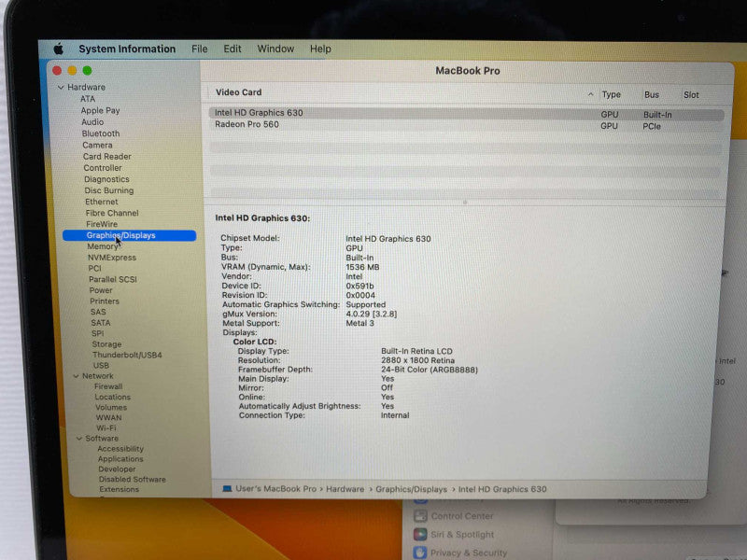
Task: Select Graphics/Displays in the sidebar
Action: click(129, 236)
